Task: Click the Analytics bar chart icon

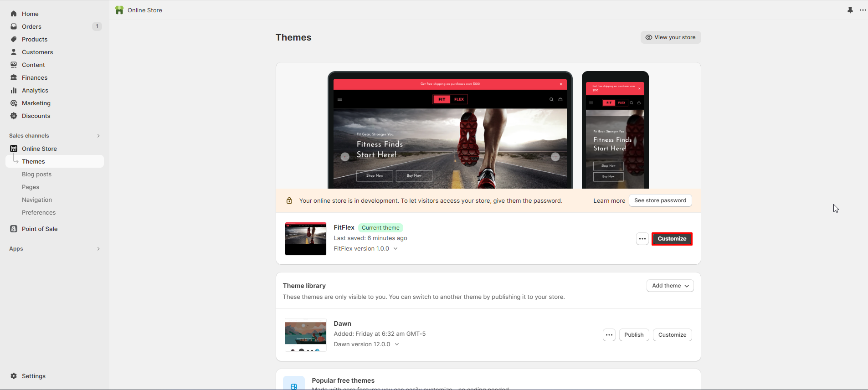Action: click(14, 90)
